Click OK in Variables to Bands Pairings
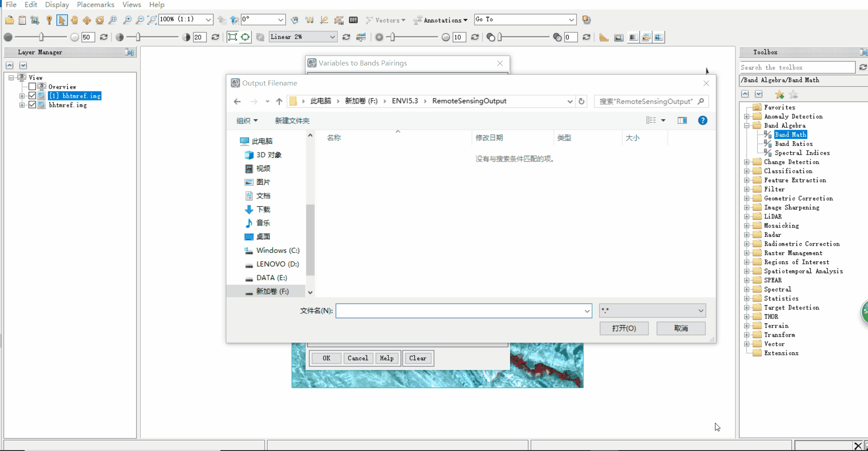The height and width of the screenshot is (451, 868). coord(327,358)
